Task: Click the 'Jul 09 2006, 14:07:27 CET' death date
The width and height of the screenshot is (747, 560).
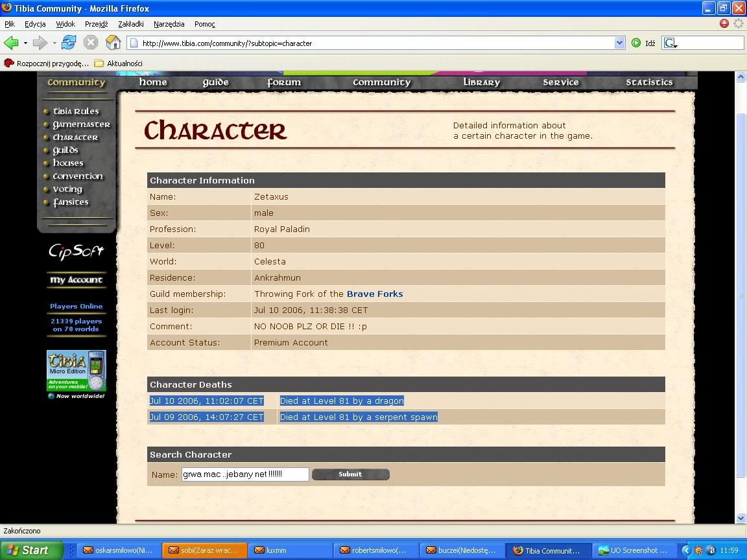Action: [207, 417]
